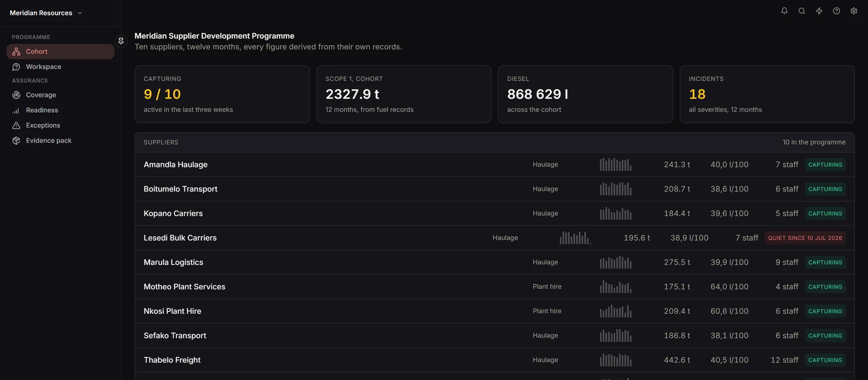Open the Kopano Carriers supplier row
The image size is (868, 380).
tap(494, 213)
